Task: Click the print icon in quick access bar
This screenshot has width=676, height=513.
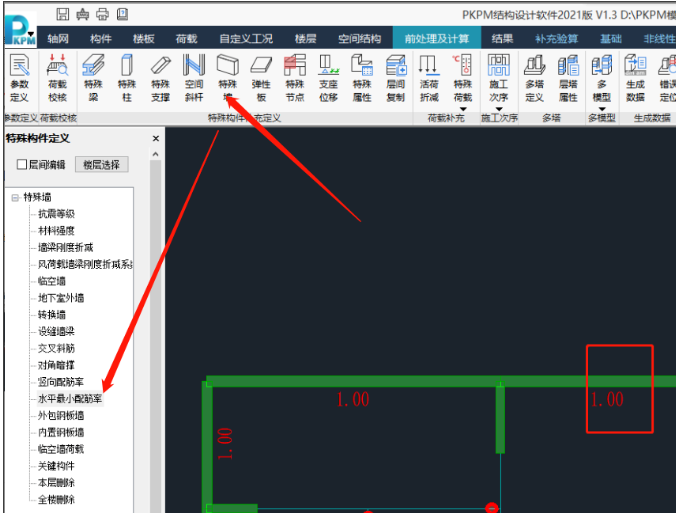Action: coord(102,14)
